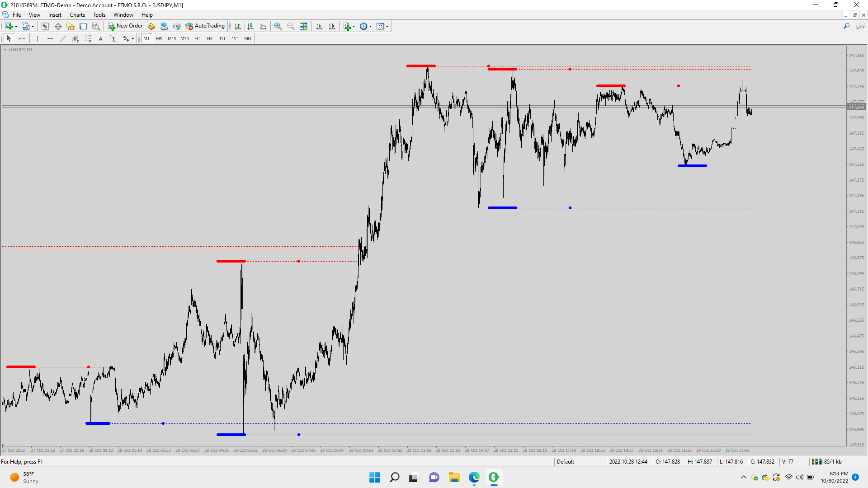Switch chart to candlesticks mode
The width and height of the screenshot is (868, 488).
point(250,26)
